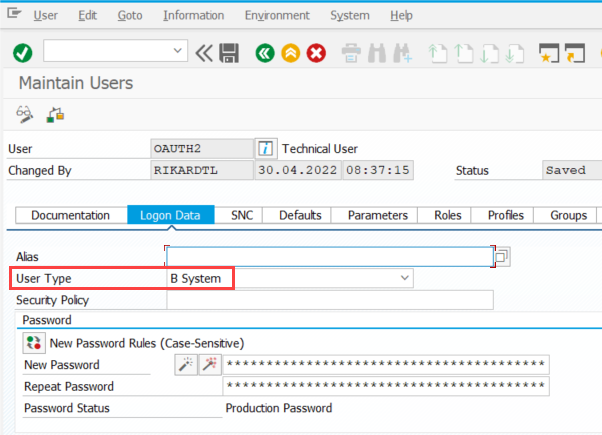
Task: Click the Create Shortcut icon
Action: pos(575,53)
